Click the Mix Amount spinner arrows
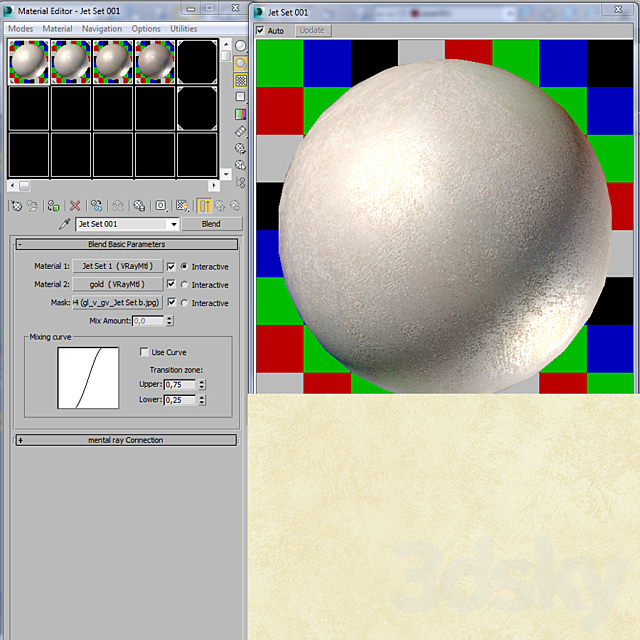Screen dimensions: 640x640 tap(170, 321)
